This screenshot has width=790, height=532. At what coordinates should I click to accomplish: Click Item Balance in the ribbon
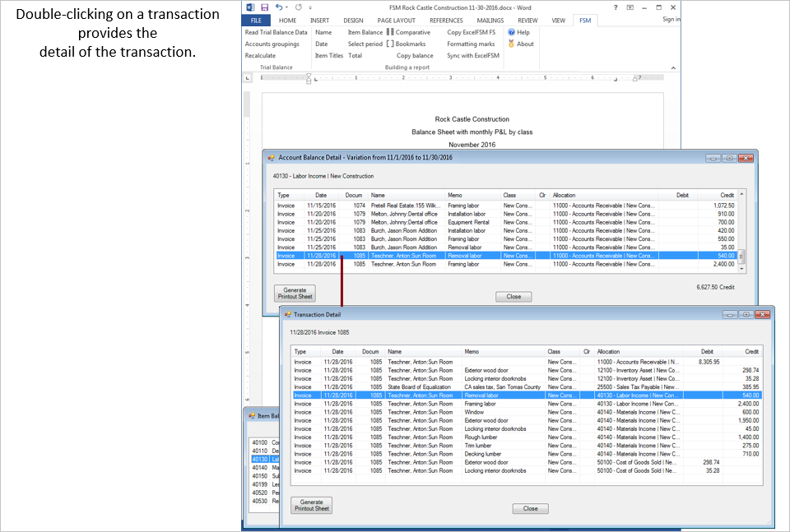[x=365, y=32]
